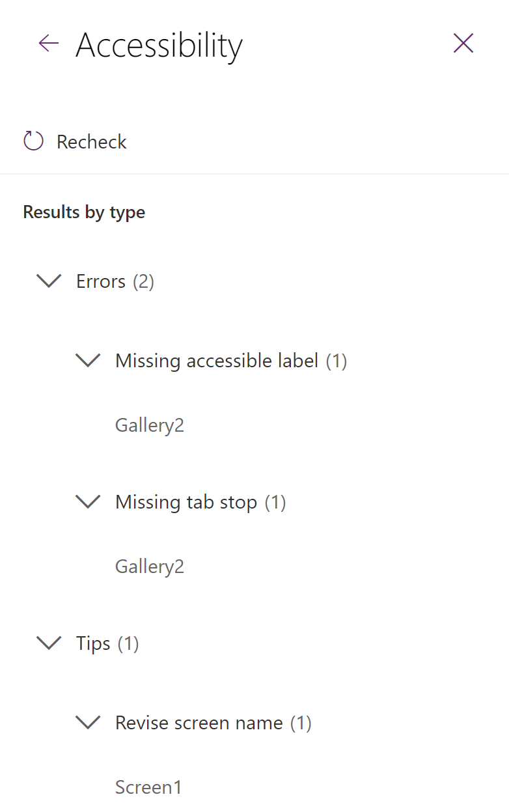This screenshot has width=509, height=812.
Task: Click the X icon on the panel
Action: [x=463, y=43]
